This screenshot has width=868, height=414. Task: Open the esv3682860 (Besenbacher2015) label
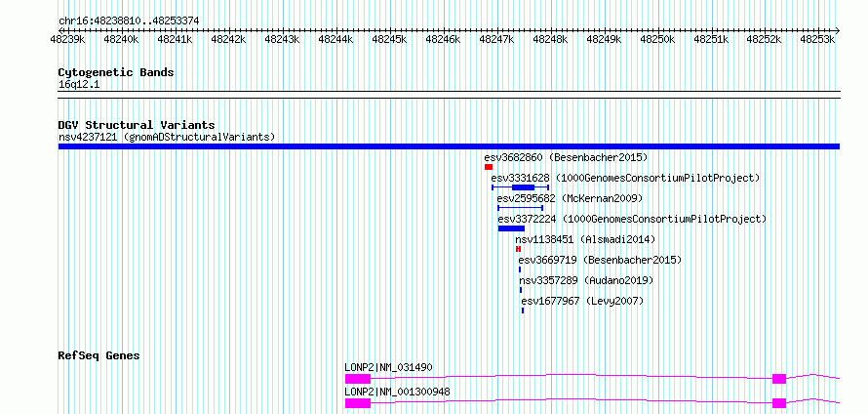(566, 157)
